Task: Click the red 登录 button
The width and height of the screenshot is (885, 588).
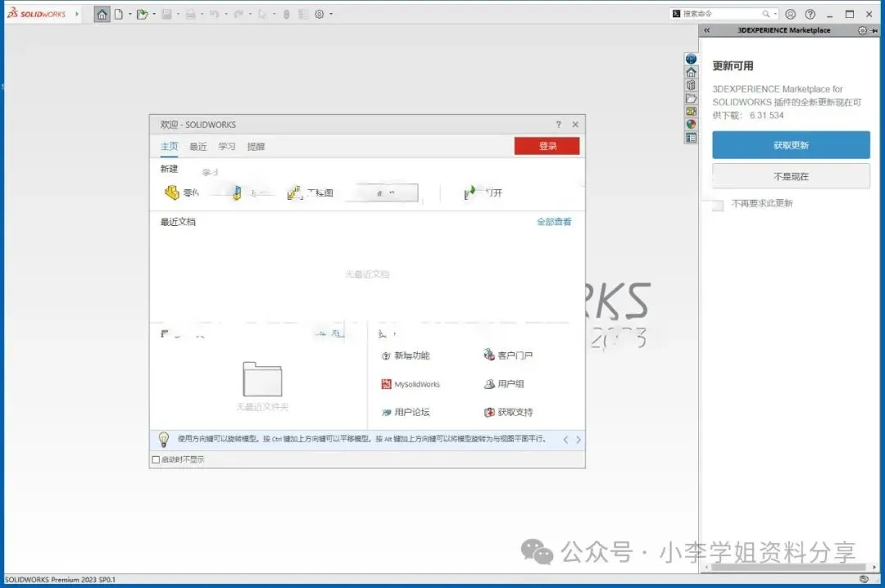Action: [x=547, y=146]
